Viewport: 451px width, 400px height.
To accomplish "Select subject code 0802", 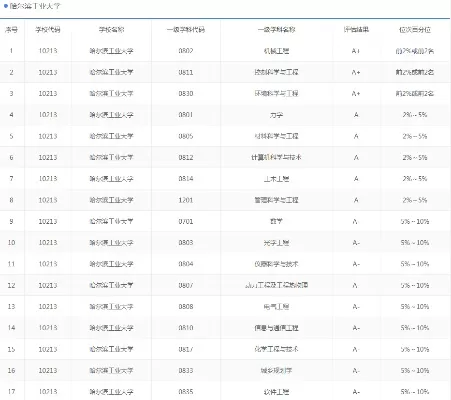I will 186,51.
